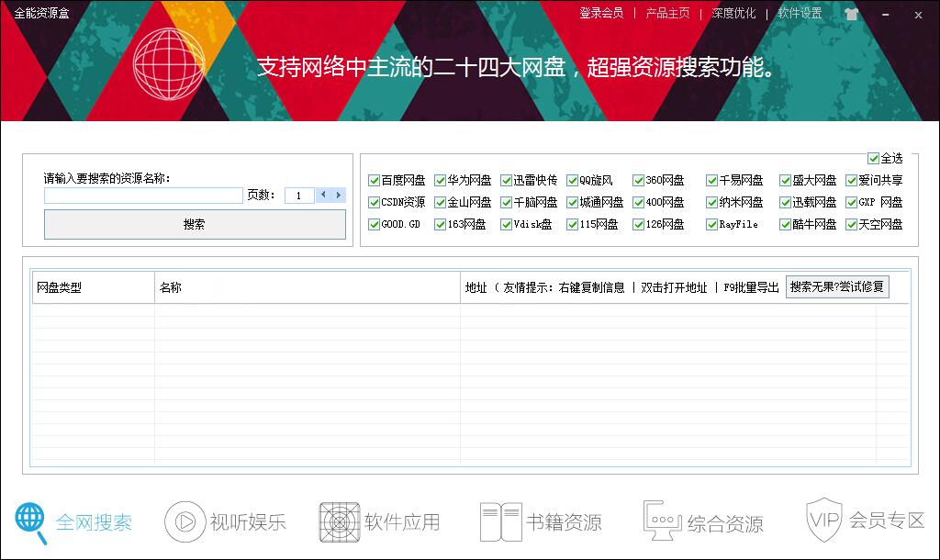Uncheck the 百度网盘 checkbox
The width and height of the screenshot is (940, 560).
[375, 181]
